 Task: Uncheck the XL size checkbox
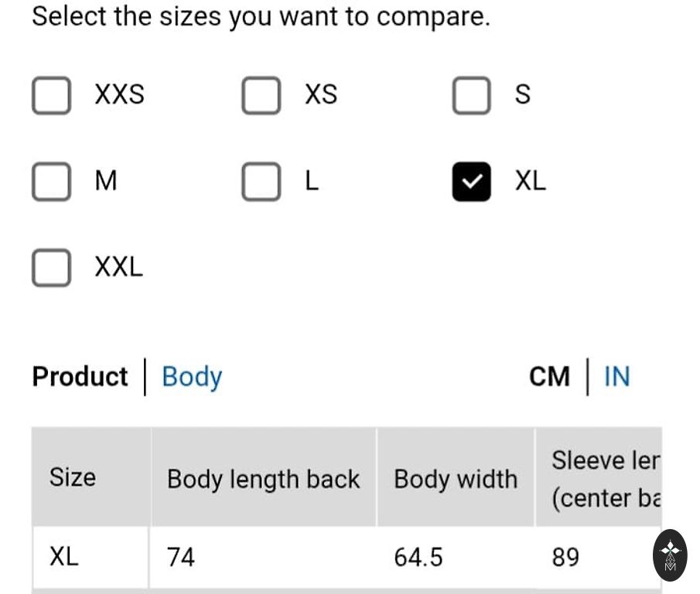pyautogui.click(x=471, y=182)
